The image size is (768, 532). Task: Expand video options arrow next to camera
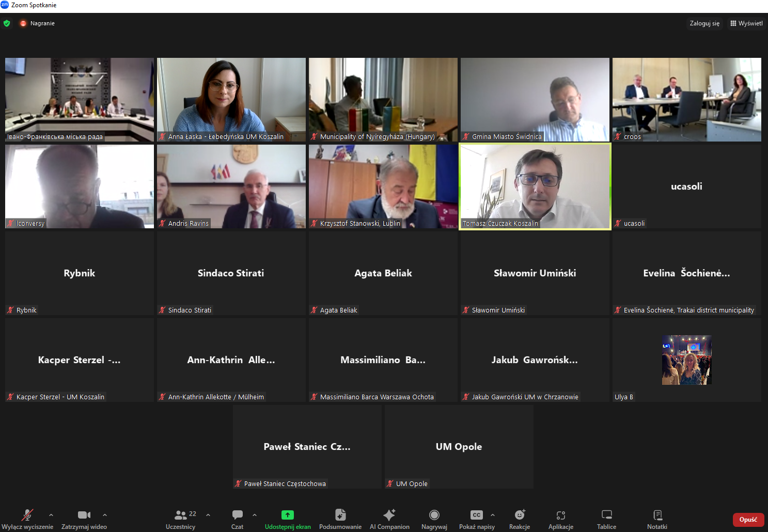[105, 515]
